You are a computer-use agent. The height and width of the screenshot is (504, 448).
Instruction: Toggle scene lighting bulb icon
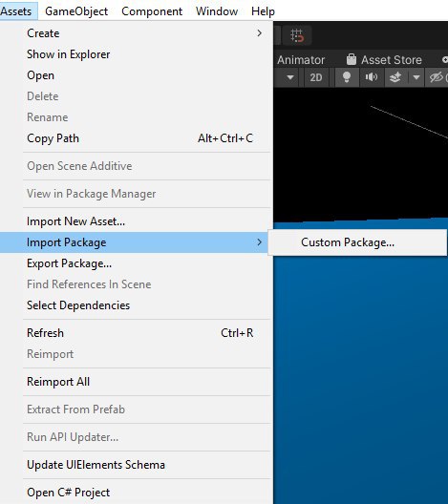(x=347, y=77)
